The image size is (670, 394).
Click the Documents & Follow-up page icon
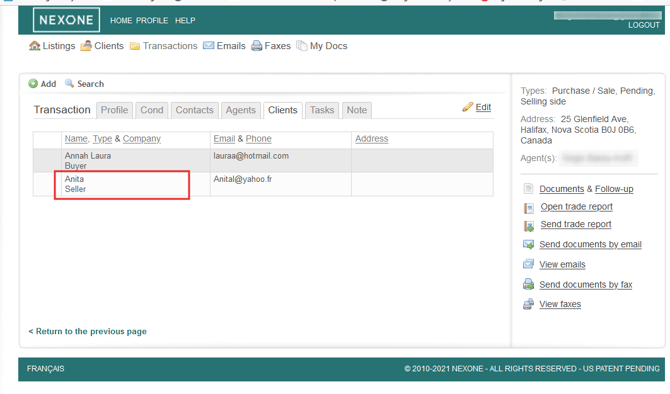529,188
